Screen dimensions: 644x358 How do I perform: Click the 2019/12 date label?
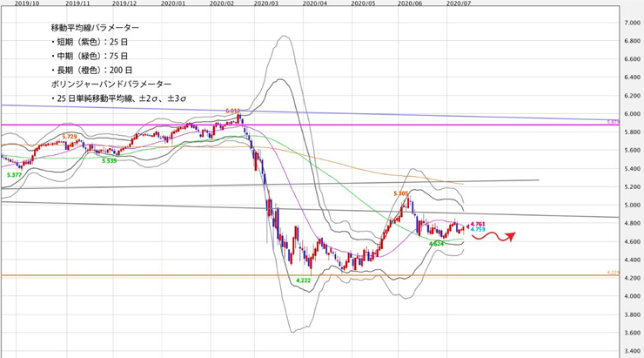(x=124, y=3)
